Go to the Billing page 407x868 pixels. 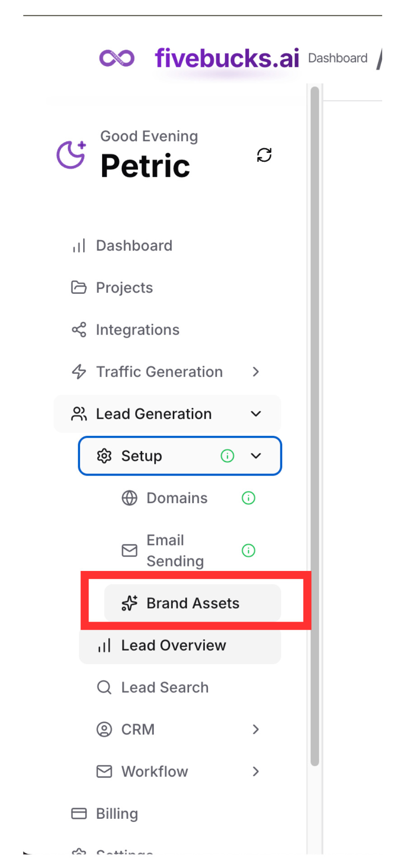coord(117,813)
